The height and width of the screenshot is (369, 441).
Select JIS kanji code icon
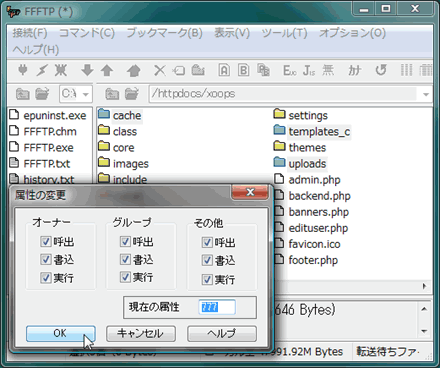tap(309, 70)
